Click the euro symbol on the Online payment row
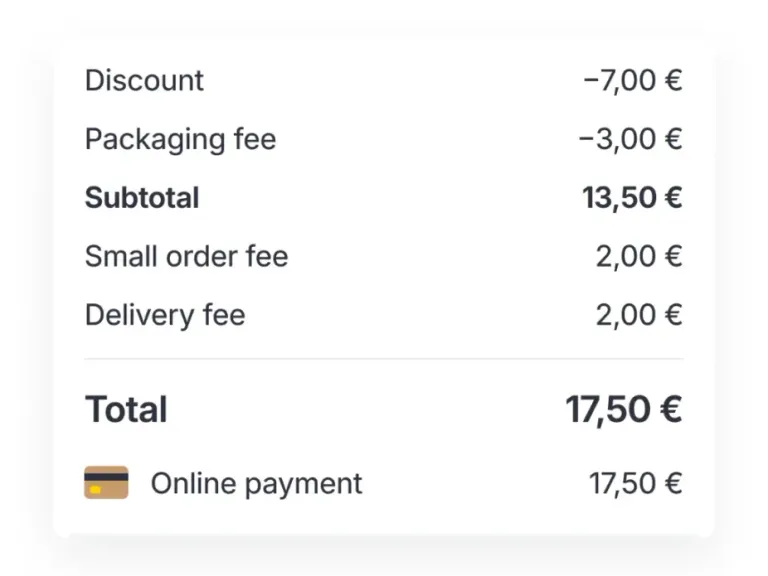Viewport: 768px width, 576px height. tap(673, 484)
